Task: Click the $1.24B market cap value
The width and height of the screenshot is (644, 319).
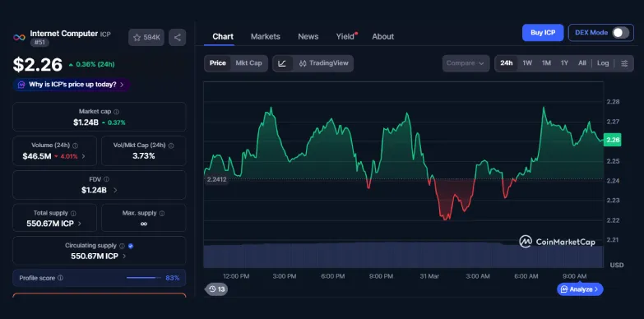Action: pyautogui.click(x=86, y=123)
